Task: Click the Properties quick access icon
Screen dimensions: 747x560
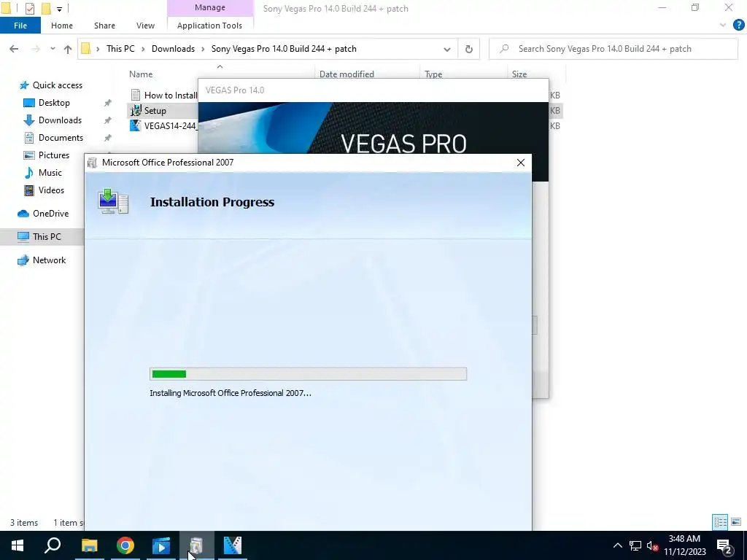Action: pyautogui.click(x=29, y=8)
